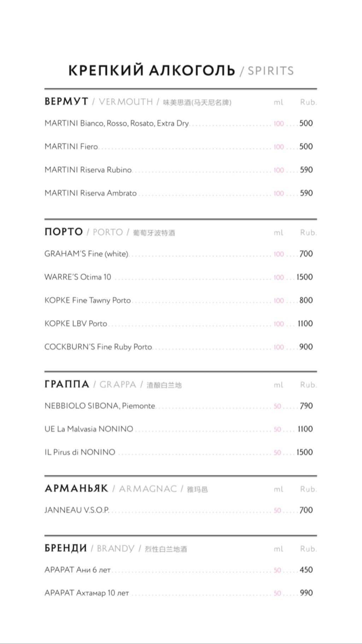Tap the ГРАППА section heading
This screenshot has height=644, width=362.
point(67,384)
